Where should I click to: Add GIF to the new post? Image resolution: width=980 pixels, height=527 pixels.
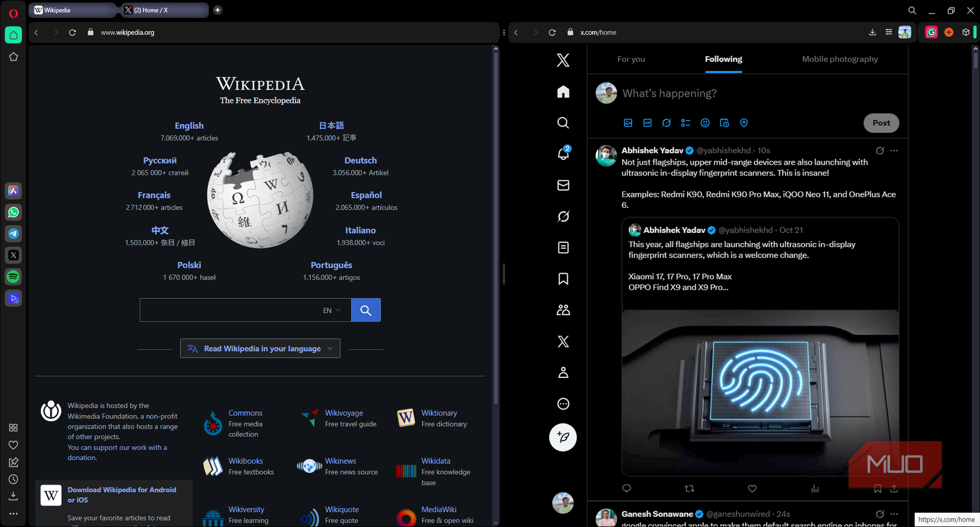point(647,123)
